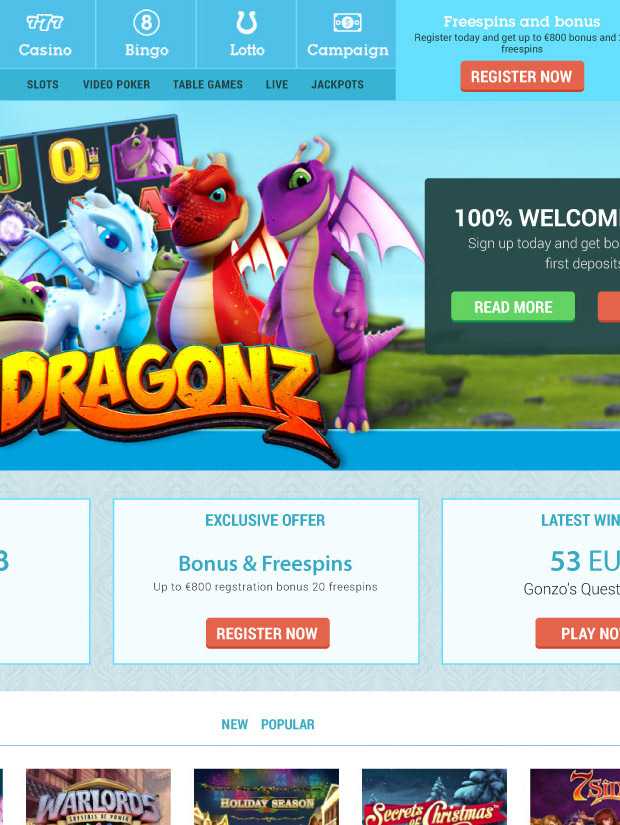620x825 pixels.
Task: Click REGISTER NOW in the top banner
Action: point(522,76)
